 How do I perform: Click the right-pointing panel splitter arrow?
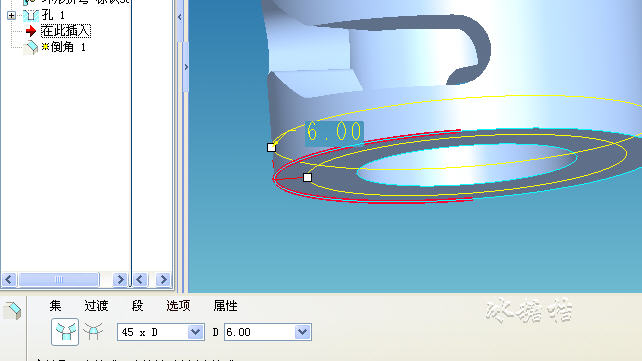[x=186, y=67]
